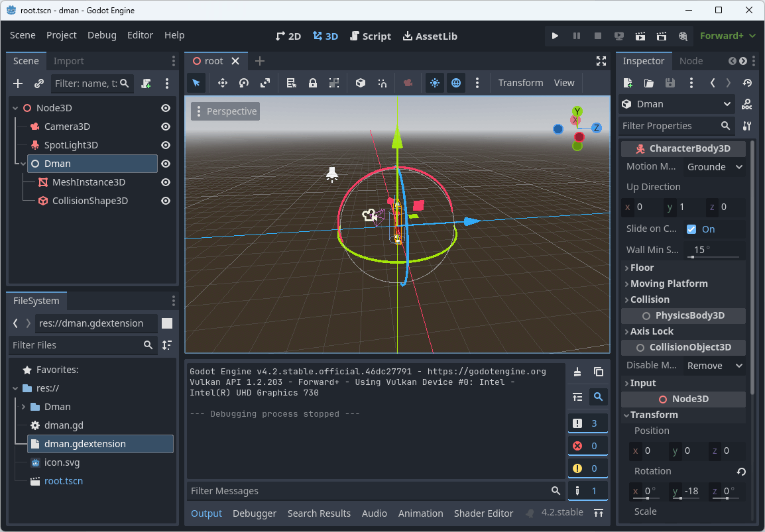Run the project with the Play button

pos(555,36)
